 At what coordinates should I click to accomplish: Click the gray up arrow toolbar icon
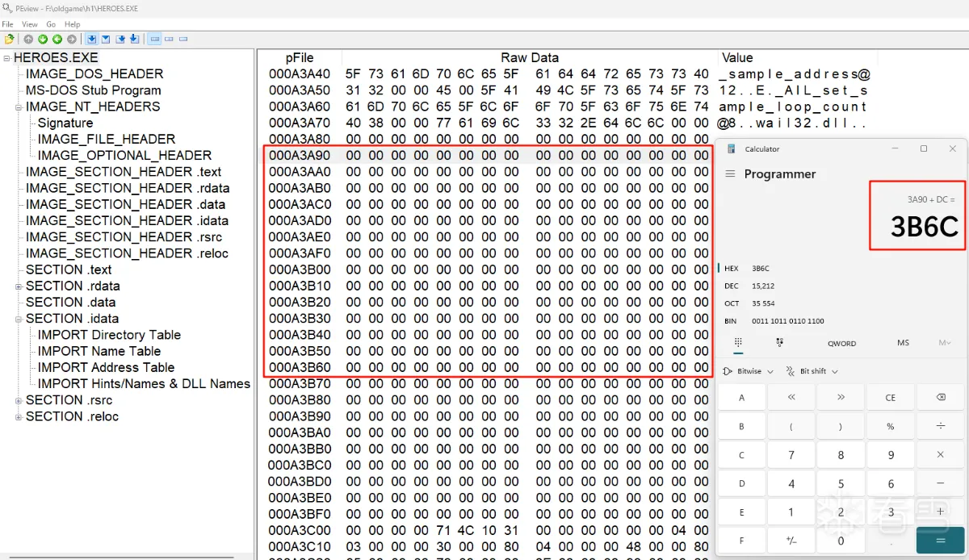coord(28,39)
